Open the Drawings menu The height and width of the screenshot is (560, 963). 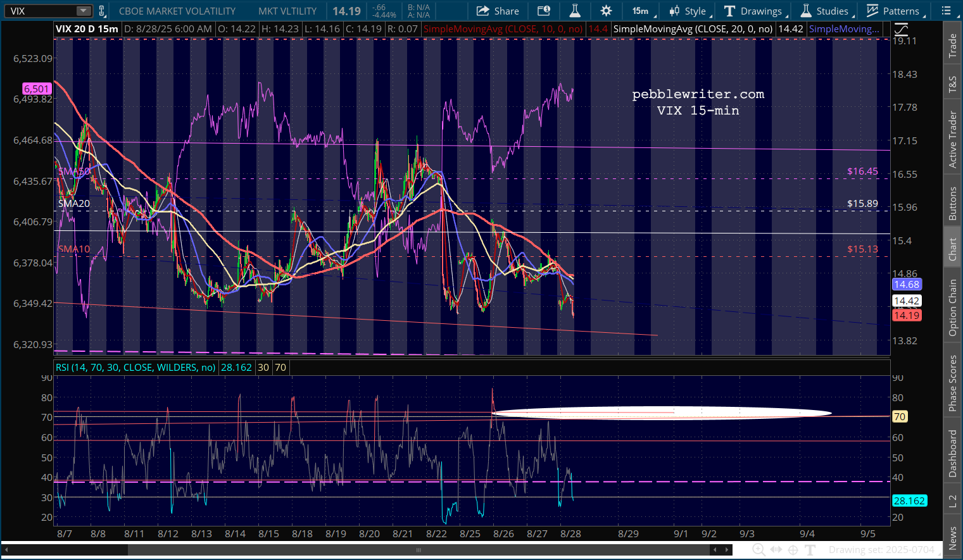(x=754, y=11)
